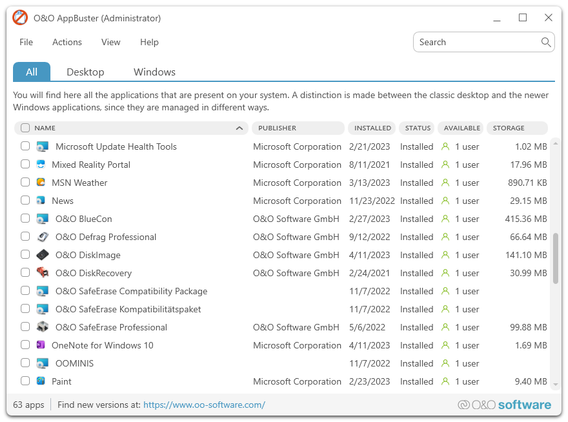This screenshot has height=422, width=568.
Task: Click the MSN Weather app icon
Action: click(41, 182)
